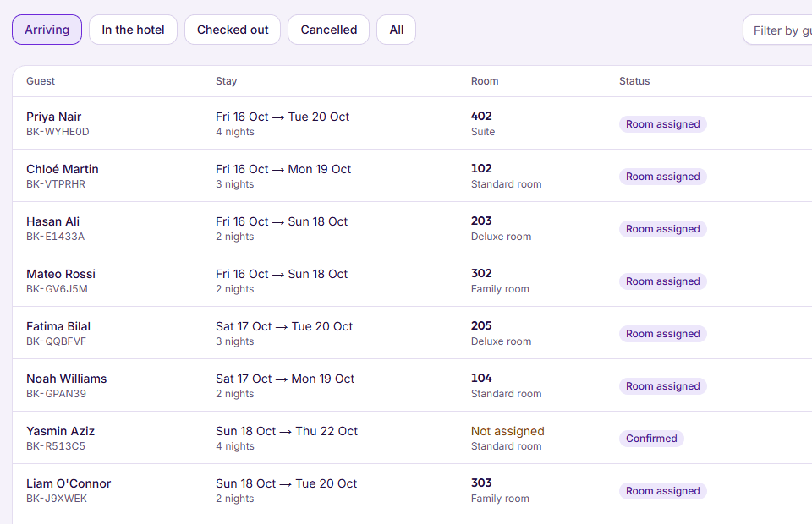Click booking code BK-GPAN39
The height and width of the screenshot is (524, 812).
pos(57,394)
